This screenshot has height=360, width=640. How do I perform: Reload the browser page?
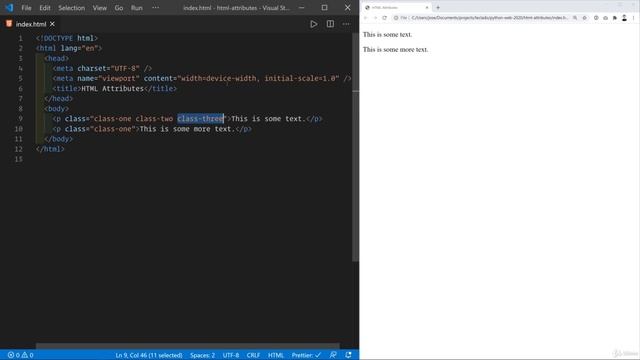[384, 18]
